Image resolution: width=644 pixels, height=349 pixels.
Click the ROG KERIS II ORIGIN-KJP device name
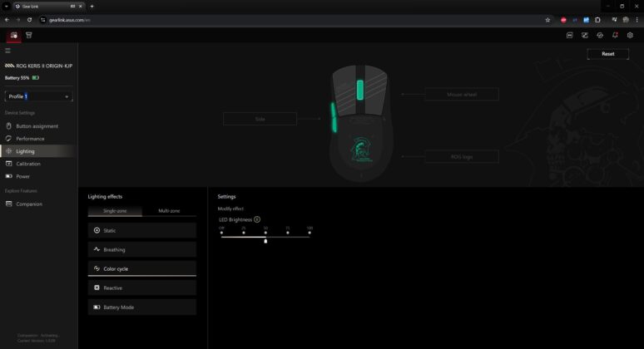pyautogui.click(x=44, y=66)
